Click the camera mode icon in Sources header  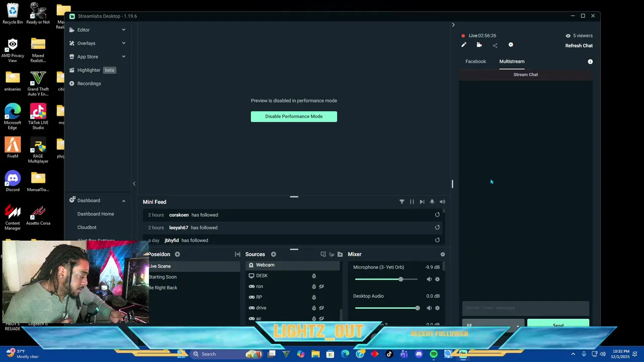332,254
